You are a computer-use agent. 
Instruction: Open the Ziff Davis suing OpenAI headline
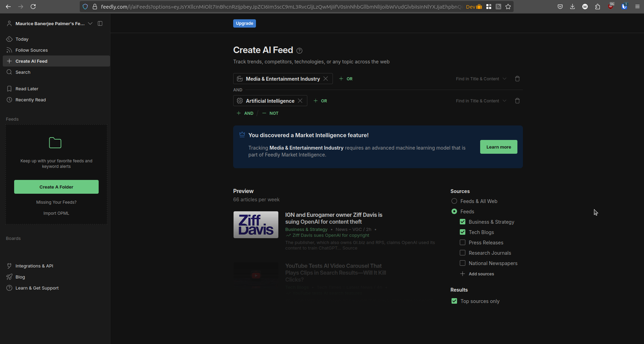click(334, 218)
